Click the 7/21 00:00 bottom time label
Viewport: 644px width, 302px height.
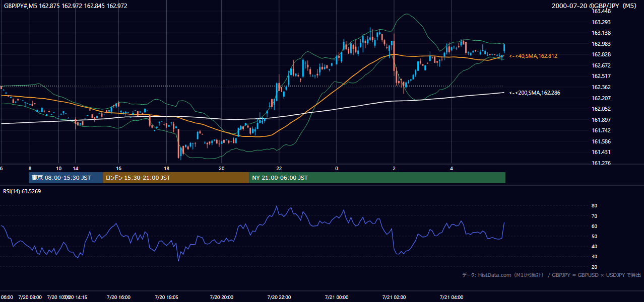[x=337, y=297]
